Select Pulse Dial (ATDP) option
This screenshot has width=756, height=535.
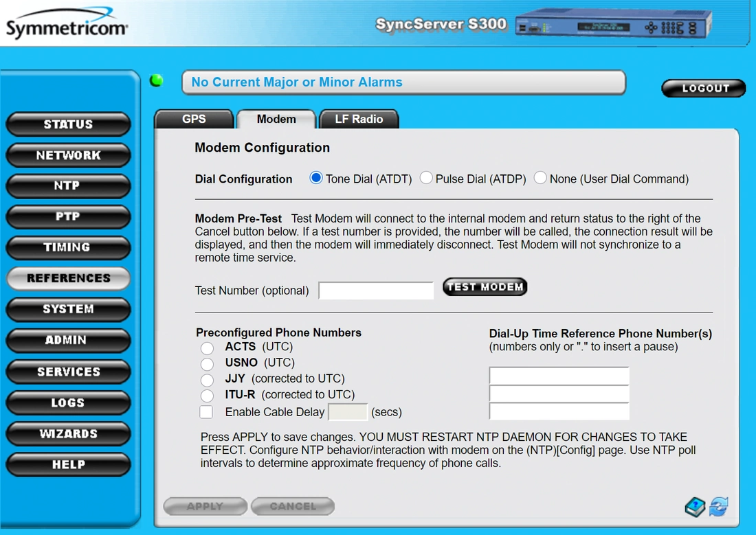pyautogui.click(x=425, y=178)
